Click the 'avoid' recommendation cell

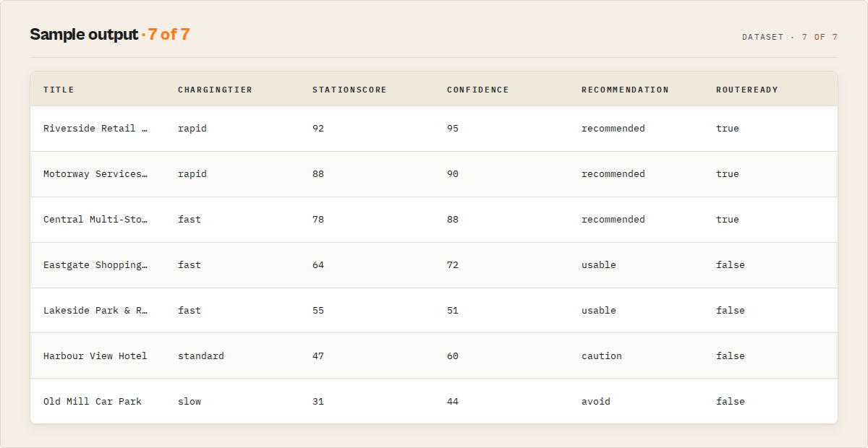pos(596,402)
